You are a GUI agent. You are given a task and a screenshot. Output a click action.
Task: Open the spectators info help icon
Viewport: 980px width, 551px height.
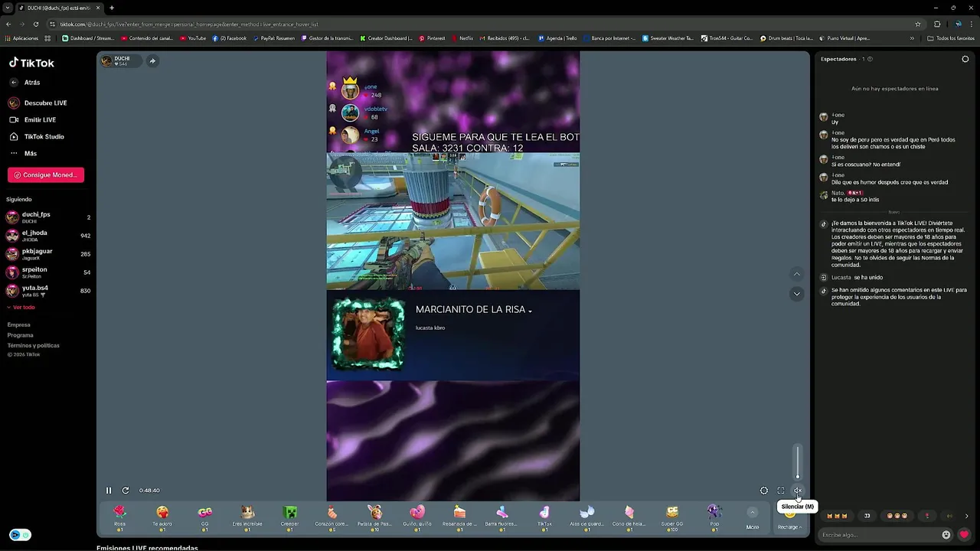pyautogui.click(x=870, y=59)
